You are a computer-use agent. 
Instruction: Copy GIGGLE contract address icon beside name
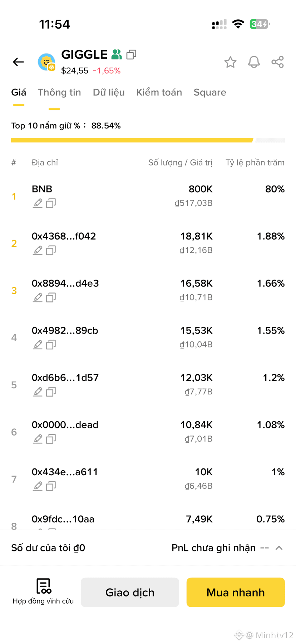[x=131, y=55]
